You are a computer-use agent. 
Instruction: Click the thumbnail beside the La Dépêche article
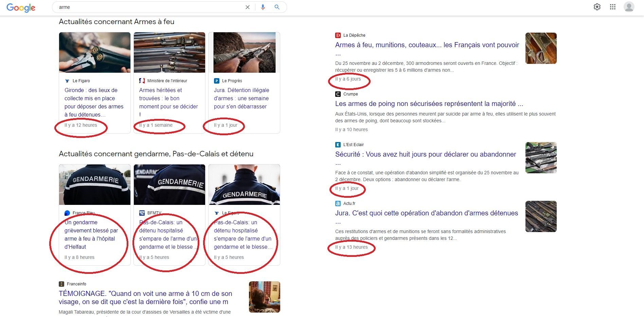[541, 48]
